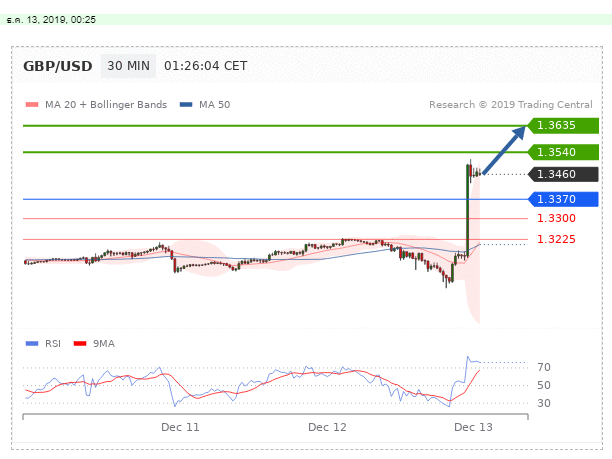The width and height of the screenshot is (612, 459).
Task: Select the 30 MIN timeframe badge
Action: [x=128, y=66]
